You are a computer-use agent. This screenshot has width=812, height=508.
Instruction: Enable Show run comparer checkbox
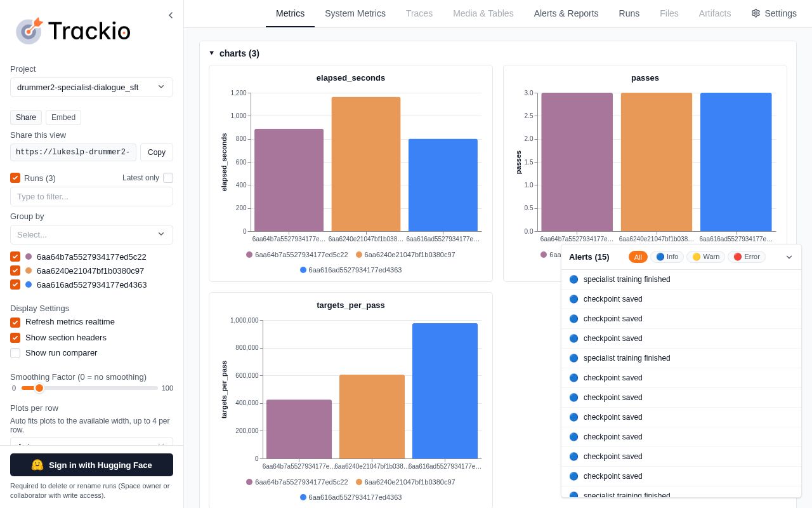click(15, 353)
